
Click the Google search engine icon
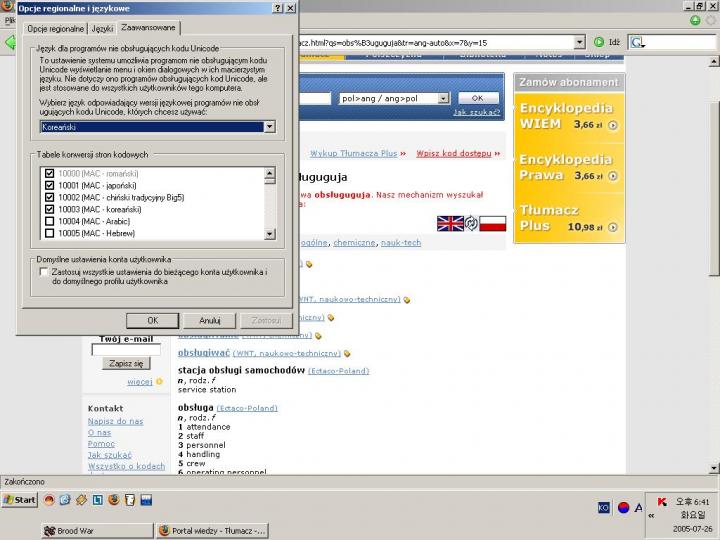tap(637, 43)
